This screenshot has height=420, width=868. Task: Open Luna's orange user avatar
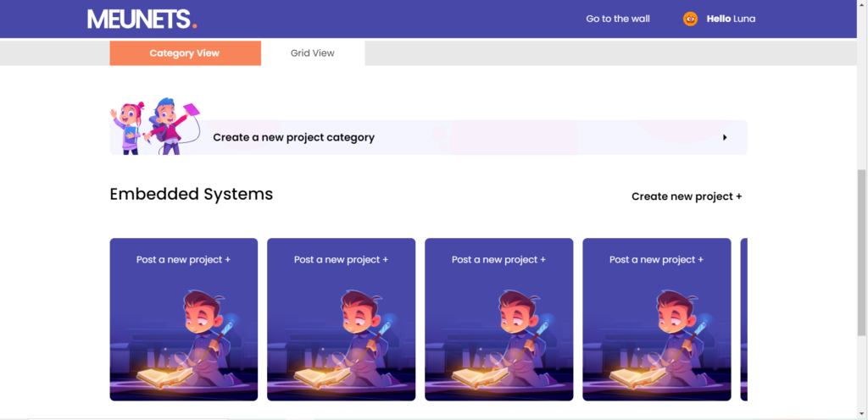(690, 19)
